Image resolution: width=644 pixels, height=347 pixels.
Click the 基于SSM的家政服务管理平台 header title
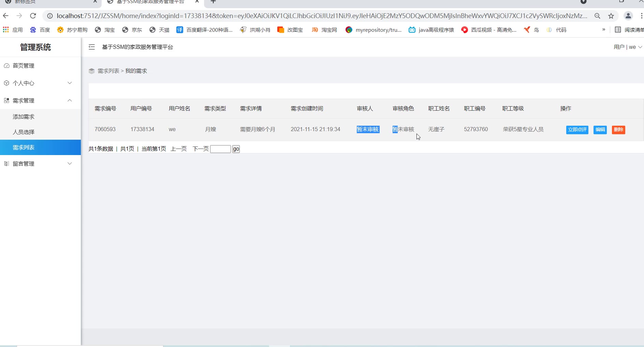point(137,47)
